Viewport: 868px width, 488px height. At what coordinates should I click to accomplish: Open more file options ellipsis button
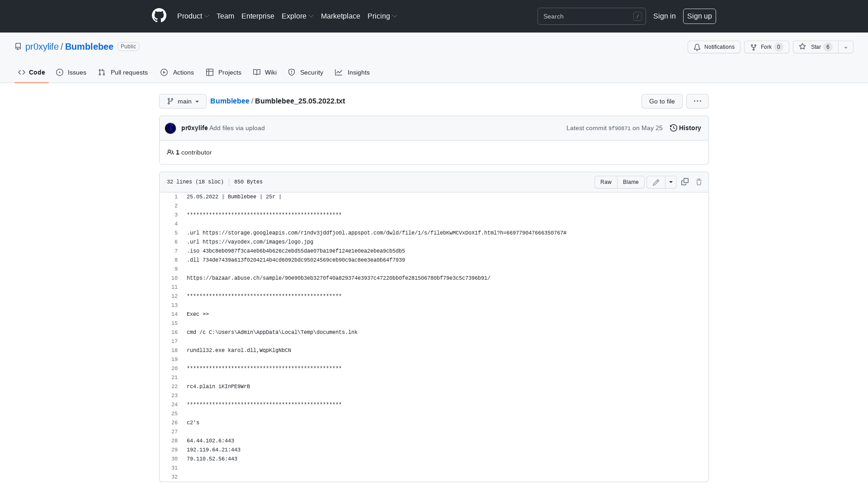pyautogui.click(x=698, y=101)
